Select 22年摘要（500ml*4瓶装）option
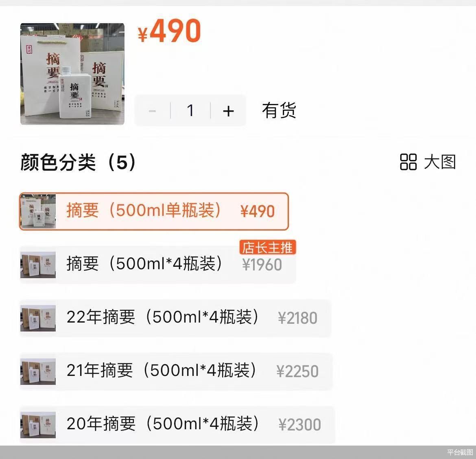Screen dimensions: 476x459 point(175,318)
